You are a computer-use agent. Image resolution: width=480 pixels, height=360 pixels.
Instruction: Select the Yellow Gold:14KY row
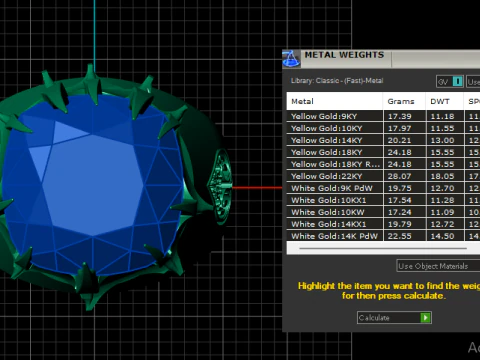[383, 140]
